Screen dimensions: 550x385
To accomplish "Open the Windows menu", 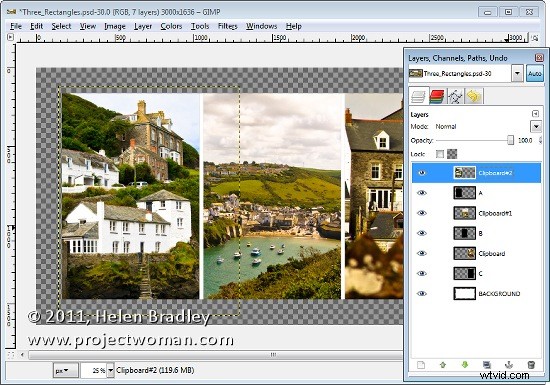I will click(x=261, y=26).
